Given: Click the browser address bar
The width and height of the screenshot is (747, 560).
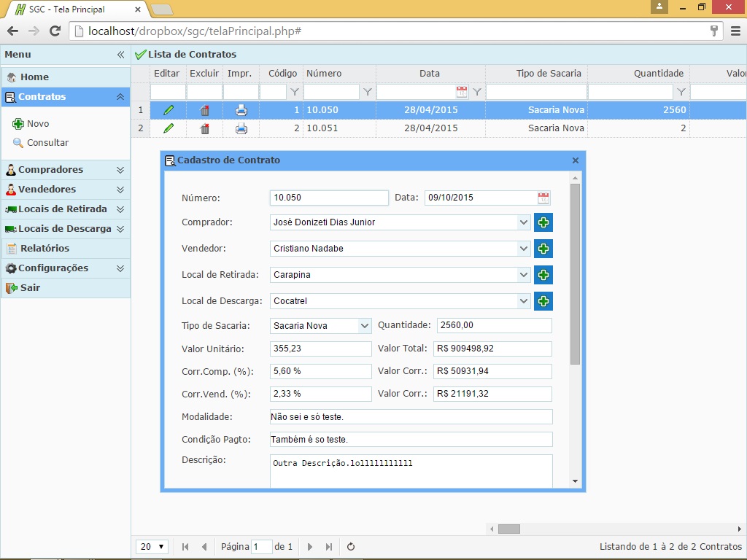Looking at the screenshot, I should (395, 31).
